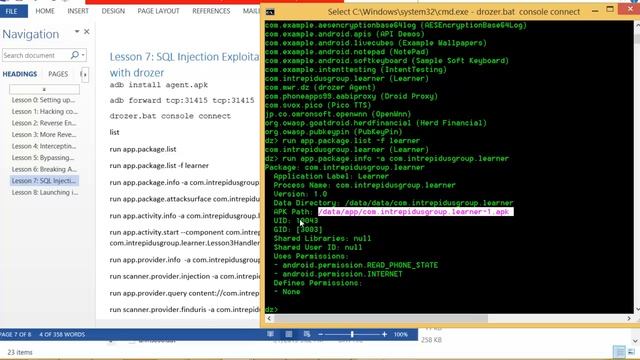Click the cmd.exe window title bar
Screen dimensions: 640x360
coord(453,12)
